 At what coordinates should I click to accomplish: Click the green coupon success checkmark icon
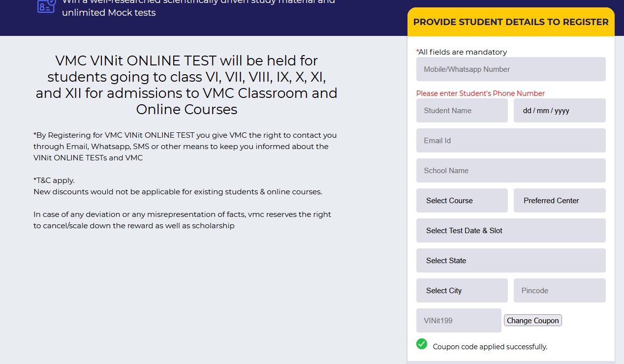click(422, 344)
